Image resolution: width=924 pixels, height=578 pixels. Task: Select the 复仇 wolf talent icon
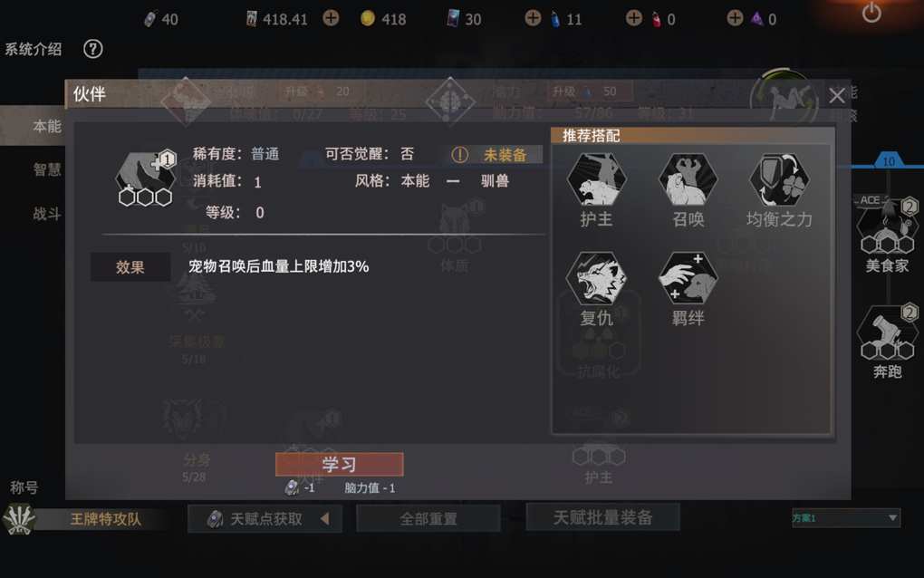[596, 278]
